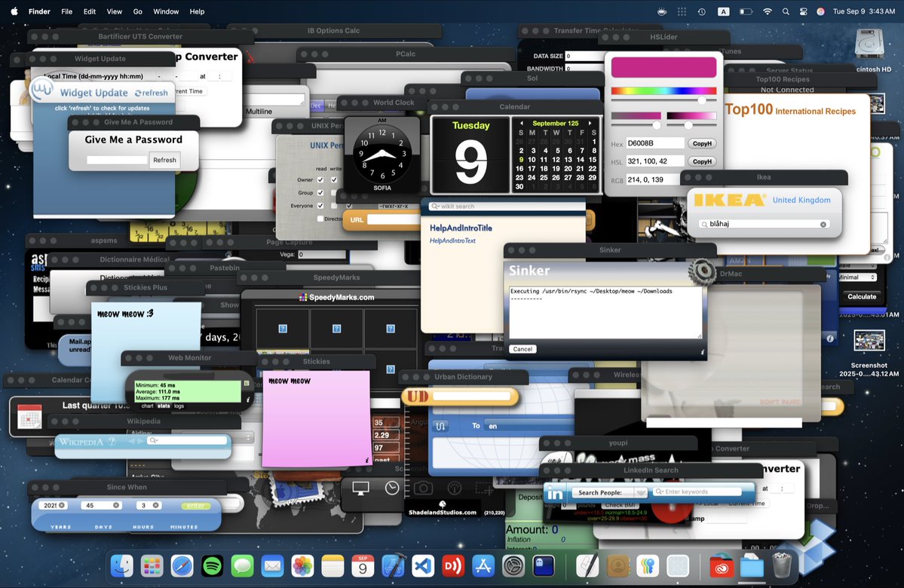Click the gear icon on the Sinker widget
904x588 pixels.
click(702, 271)
